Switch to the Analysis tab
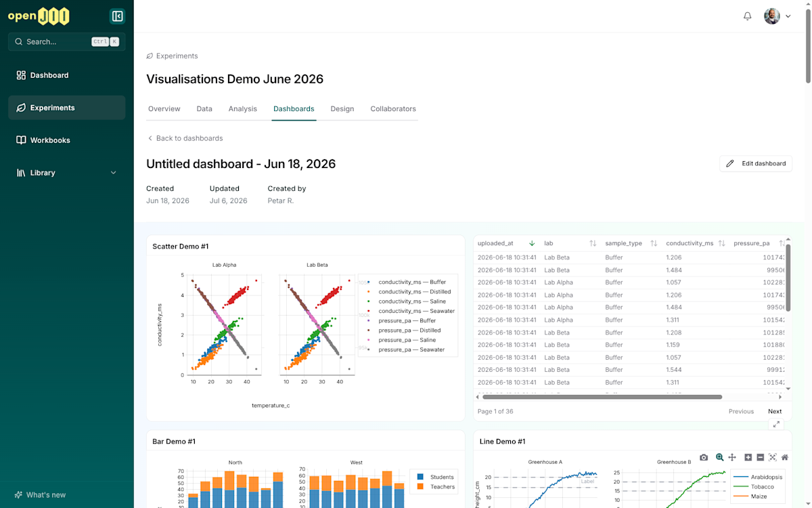The image size is (812, 508). pyautogui.click(x=243, y=109)
